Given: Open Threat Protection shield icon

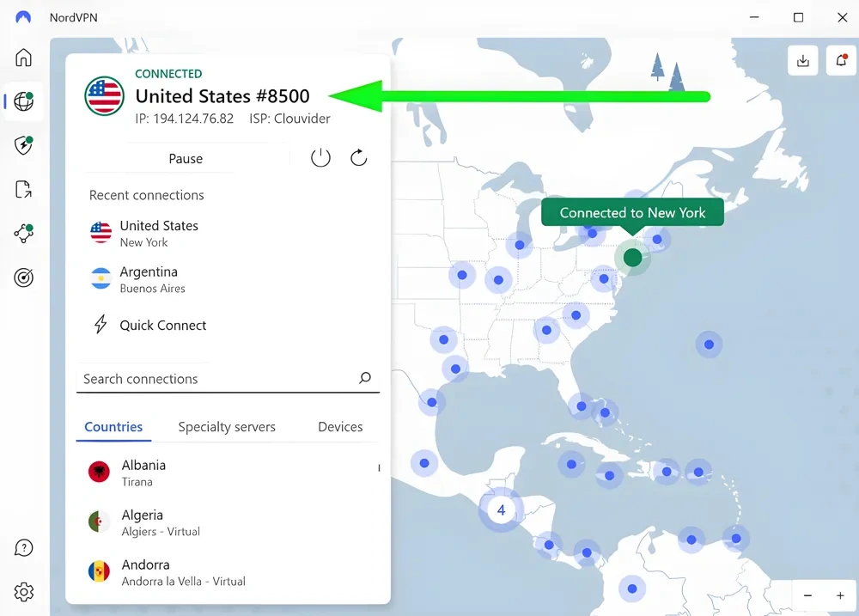Looking at the screenshot, I should (23, 145).
